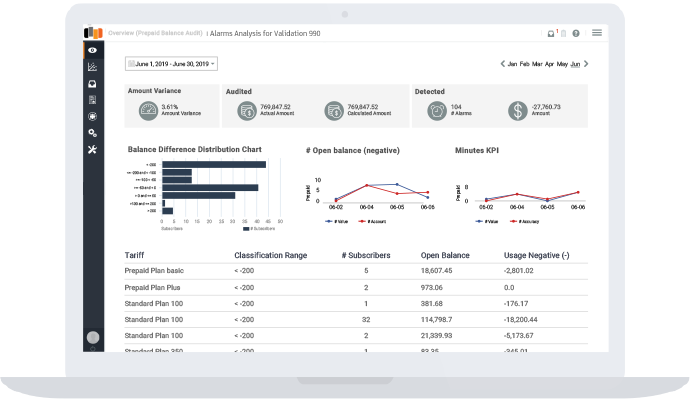Open Overview (Prepaid Balance Audit) breadcrumb
The height and width of the screenshot is (400, 690).
click(155, 33)
